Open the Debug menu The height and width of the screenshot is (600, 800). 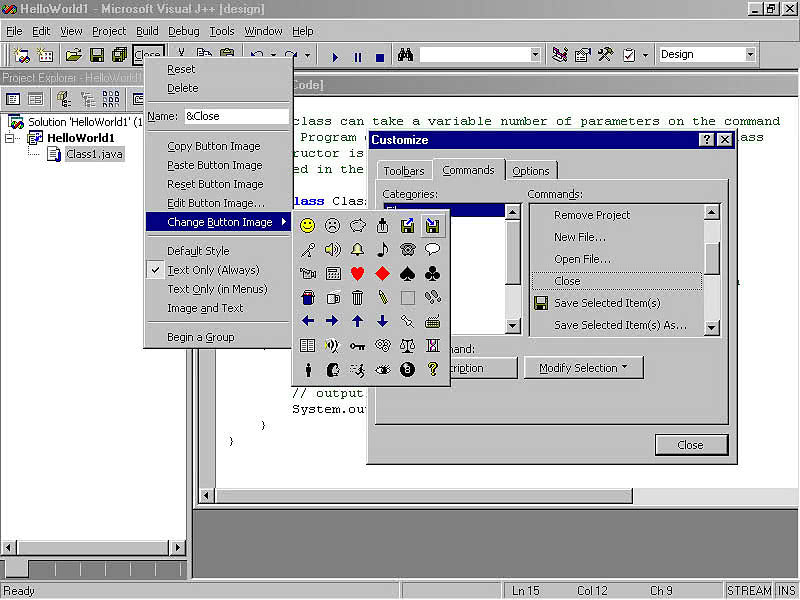(184, 31)
